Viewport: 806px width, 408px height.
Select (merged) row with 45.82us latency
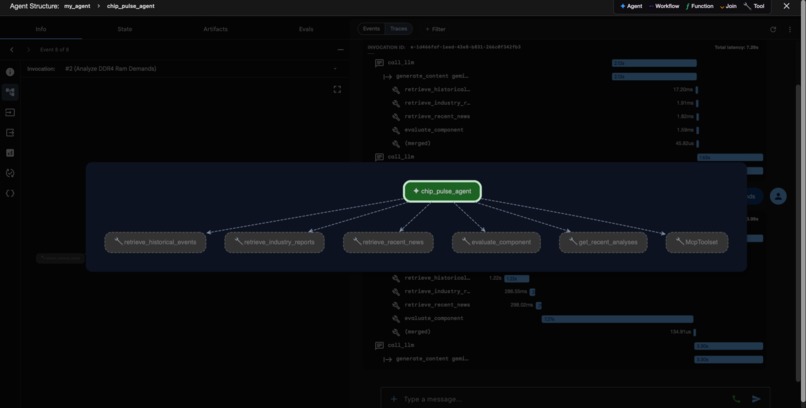[564, 143]
